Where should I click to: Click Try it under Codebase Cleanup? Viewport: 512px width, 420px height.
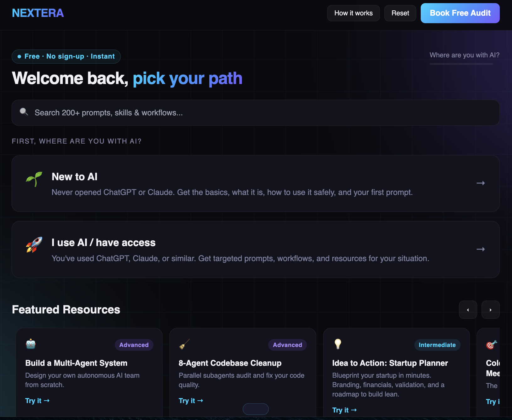(191, 401)
